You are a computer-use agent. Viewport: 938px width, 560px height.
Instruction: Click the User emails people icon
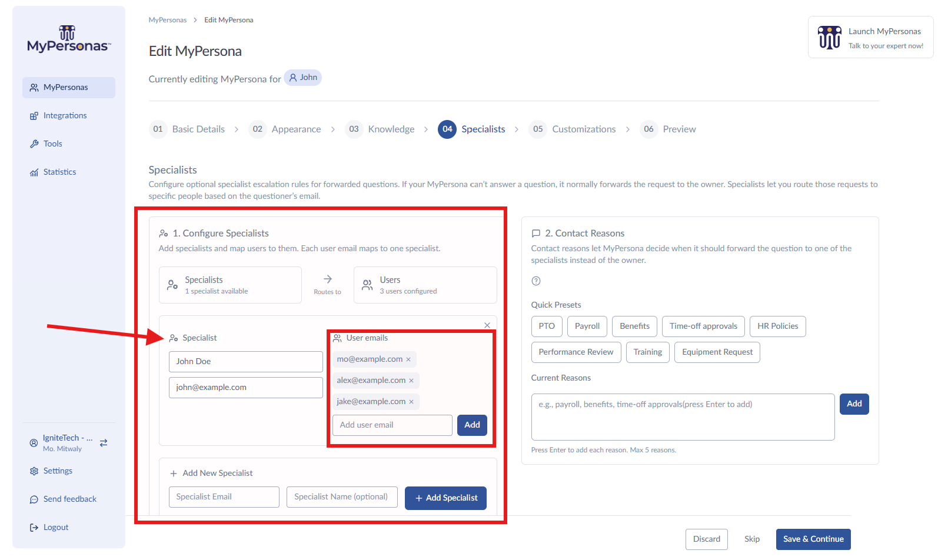[x=337, y=338]
